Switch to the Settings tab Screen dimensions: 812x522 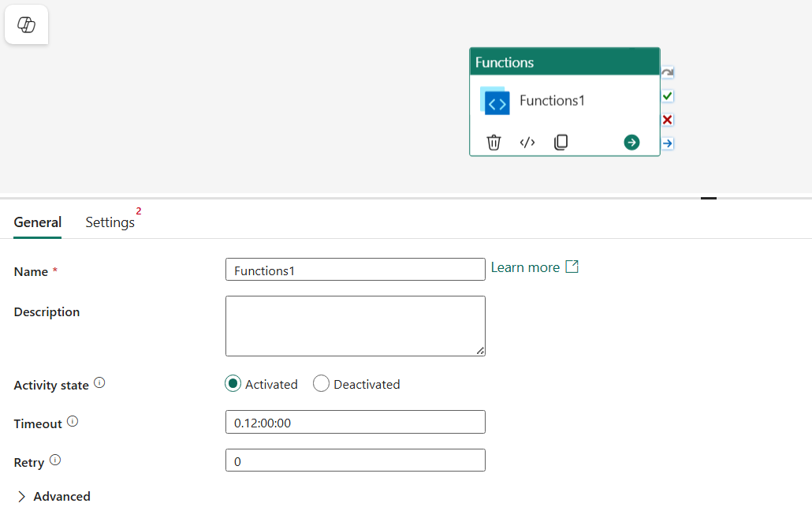110,222
